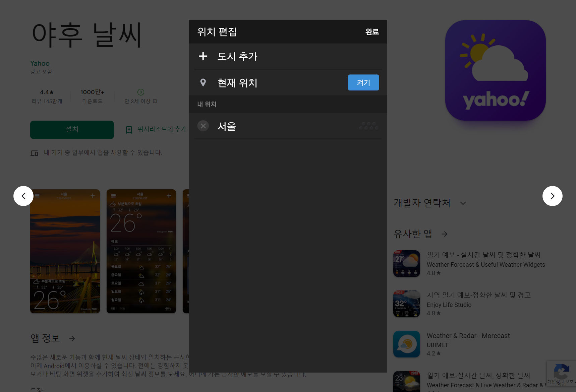576x392 pixels.
Task: Open Weather & Radar - Morecast listing
Action: 468,336
